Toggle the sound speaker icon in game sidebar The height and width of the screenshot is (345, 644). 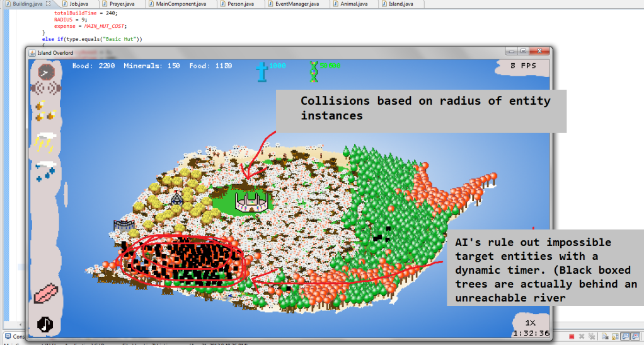point(46,88)
